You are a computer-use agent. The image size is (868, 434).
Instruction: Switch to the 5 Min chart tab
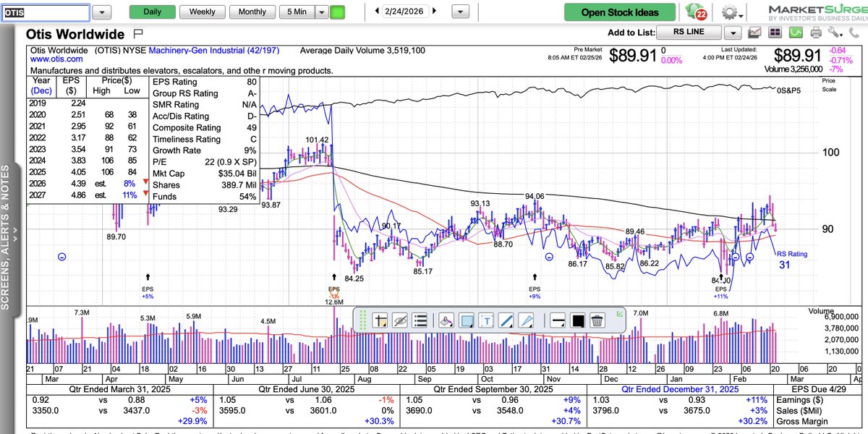297,12
